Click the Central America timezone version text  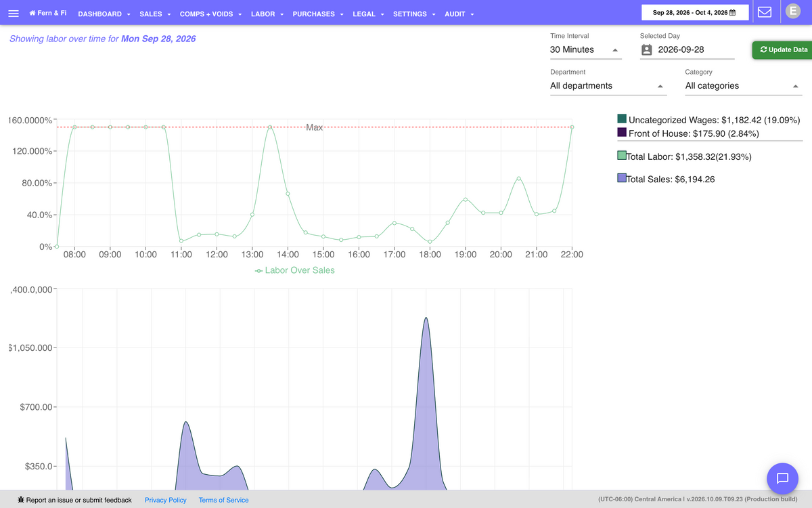pyautogui.click(x=698, y=500)
